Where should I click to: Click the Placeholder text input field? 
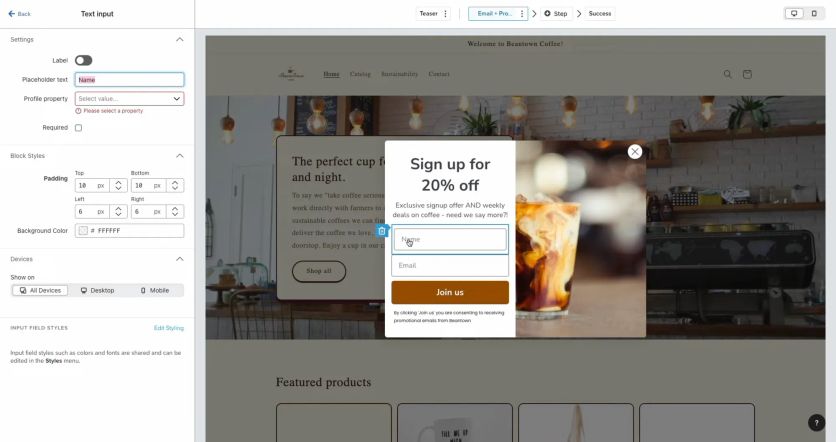(x=130, y=79)
